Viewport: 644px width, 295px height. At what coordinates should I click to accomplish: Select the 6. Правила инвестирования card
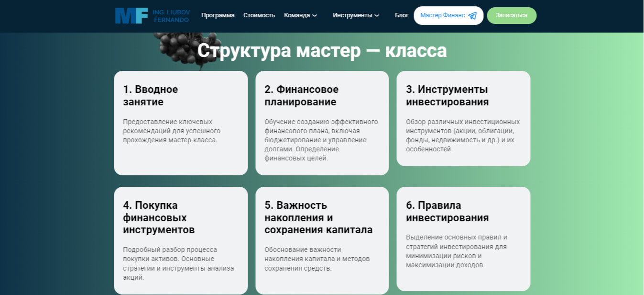463,235
